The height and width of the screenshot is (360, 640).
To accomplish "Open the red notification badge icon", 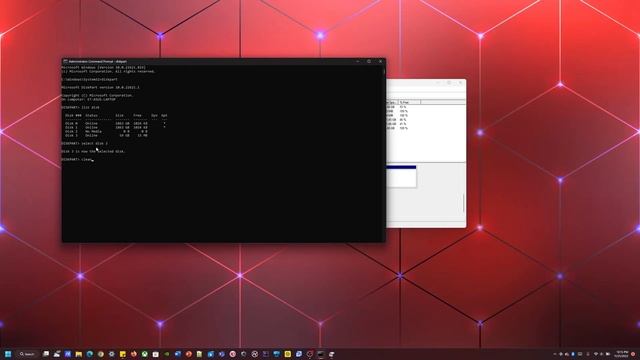I will coord(633,354).
